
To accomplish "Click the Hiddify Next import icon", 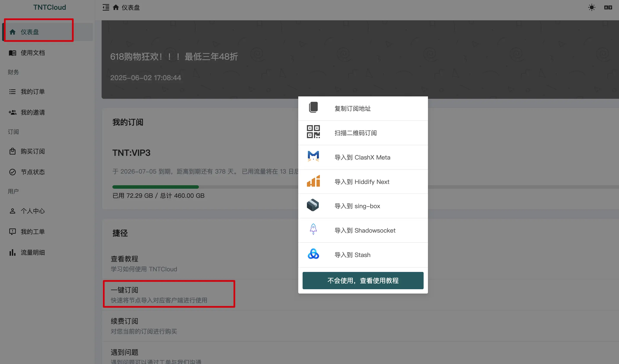I will click(313, 181).
